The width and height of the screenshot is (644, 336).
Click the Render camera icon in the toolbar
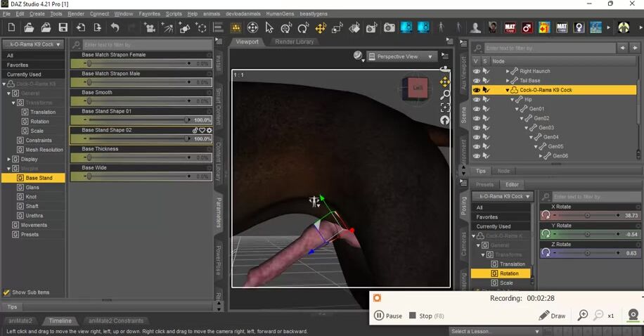coord(389,28)
